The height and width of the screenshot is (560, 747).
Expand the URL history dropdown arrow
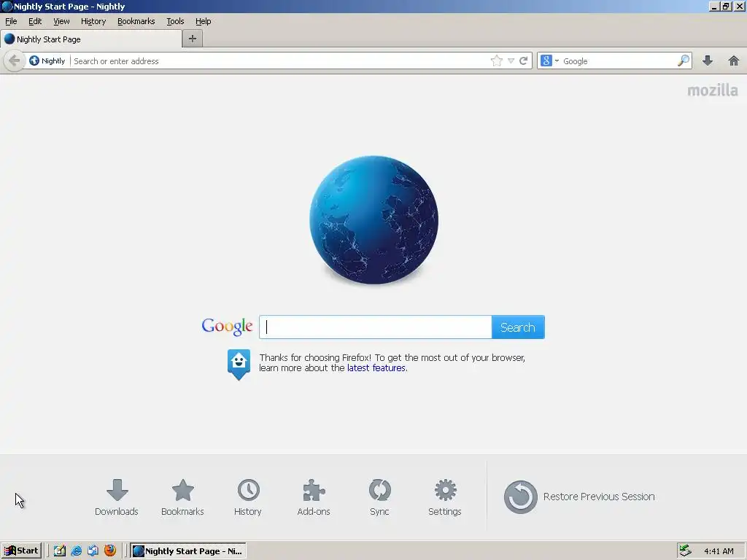[x=511, y=61]
